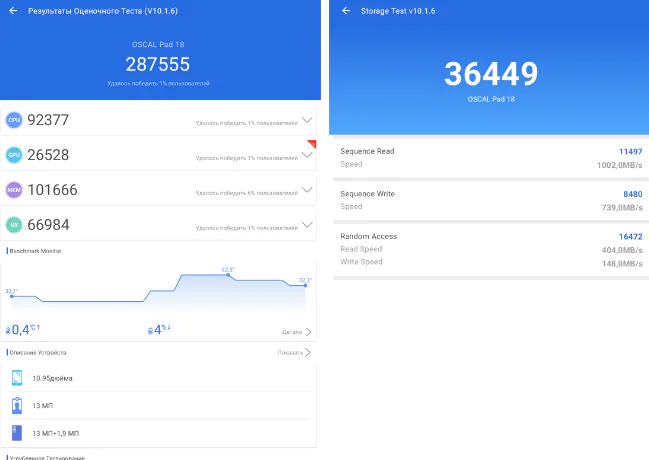649x460 pixels.
Task: Tap the UX score badge icon
Action: 14,225
